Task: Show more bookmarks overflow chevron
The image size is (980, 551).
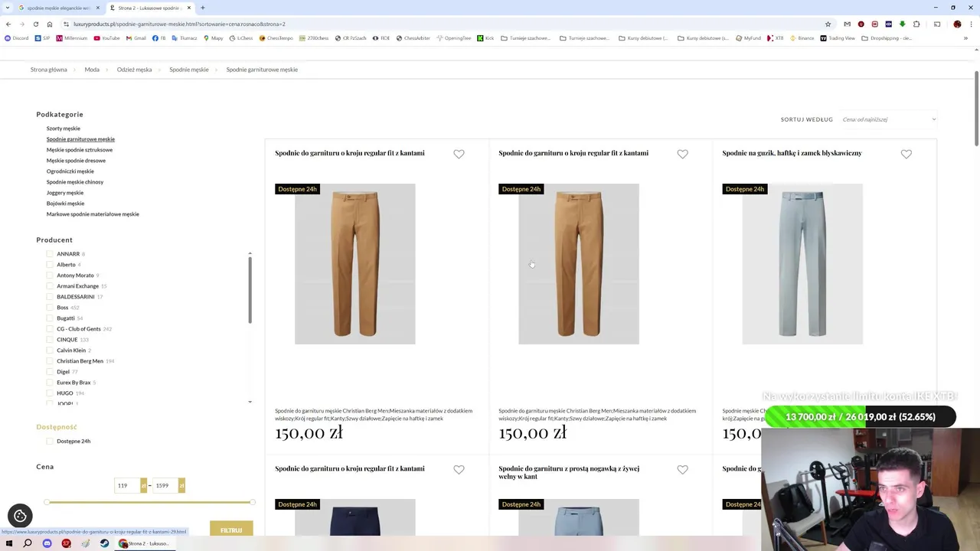Action: click(965, 38)
